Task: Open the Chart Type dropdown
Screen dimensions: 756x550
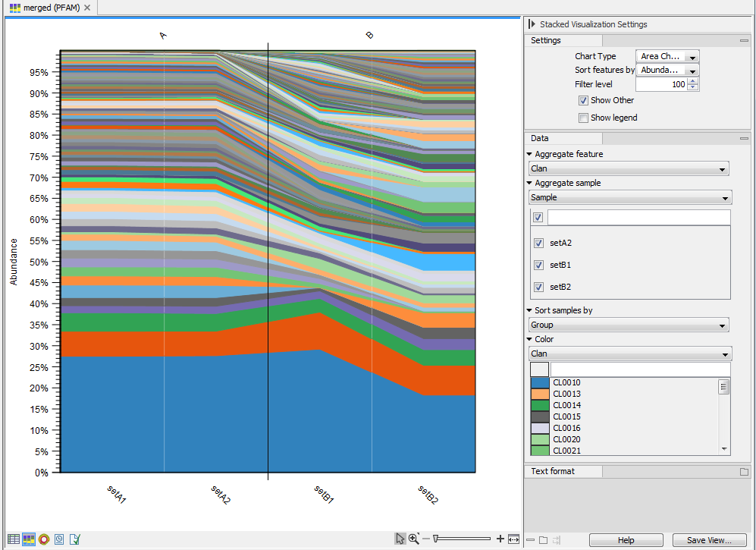Action: point(667,56)
